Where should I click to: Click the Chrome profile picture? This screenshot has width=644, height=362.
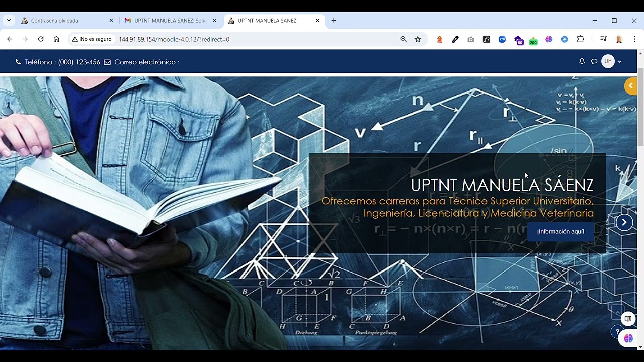619,39
